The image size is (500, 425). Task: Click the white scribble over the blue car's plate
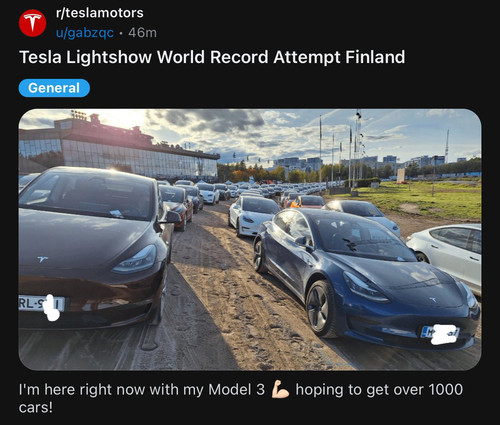(444, 334)
